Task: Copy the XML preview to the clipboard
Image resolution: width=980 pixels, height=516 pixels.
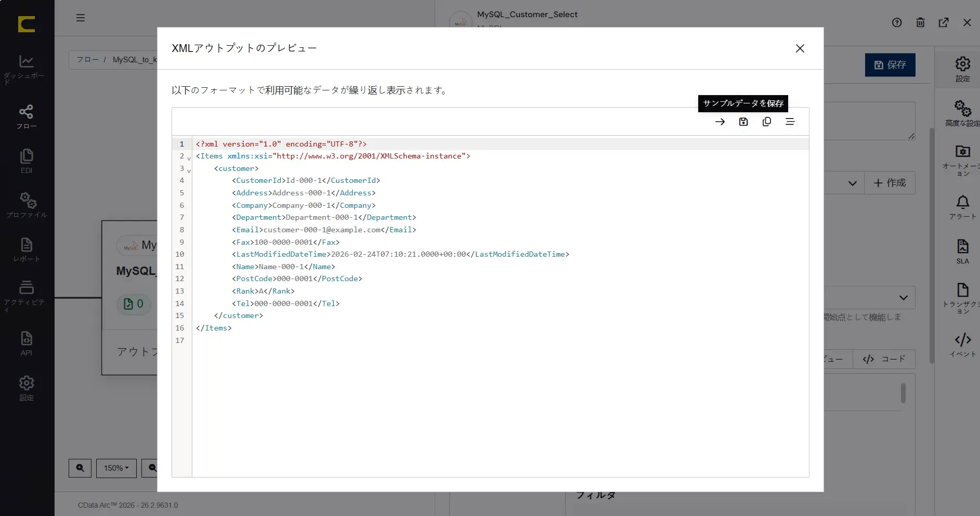Action: (x=767, y=122)
